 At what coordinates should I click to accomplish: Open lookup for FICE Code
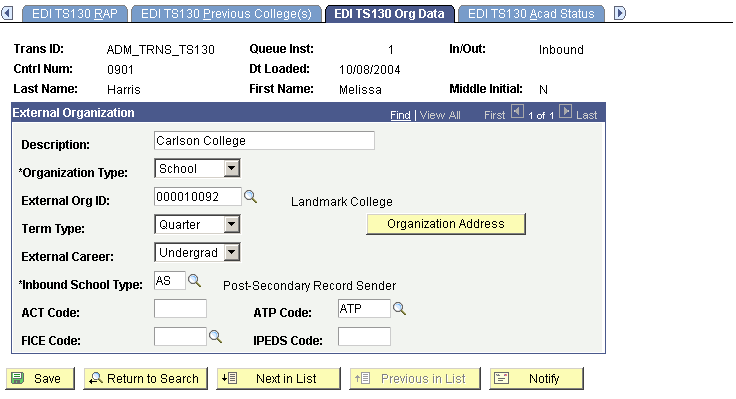point(215,337)
